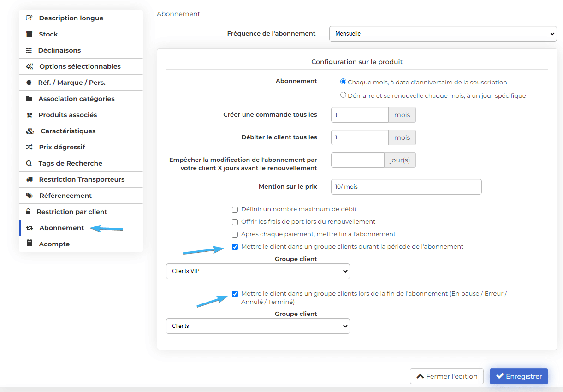
Task: Select the Caractéristiques menu entry
Action: tap(81, 131)
